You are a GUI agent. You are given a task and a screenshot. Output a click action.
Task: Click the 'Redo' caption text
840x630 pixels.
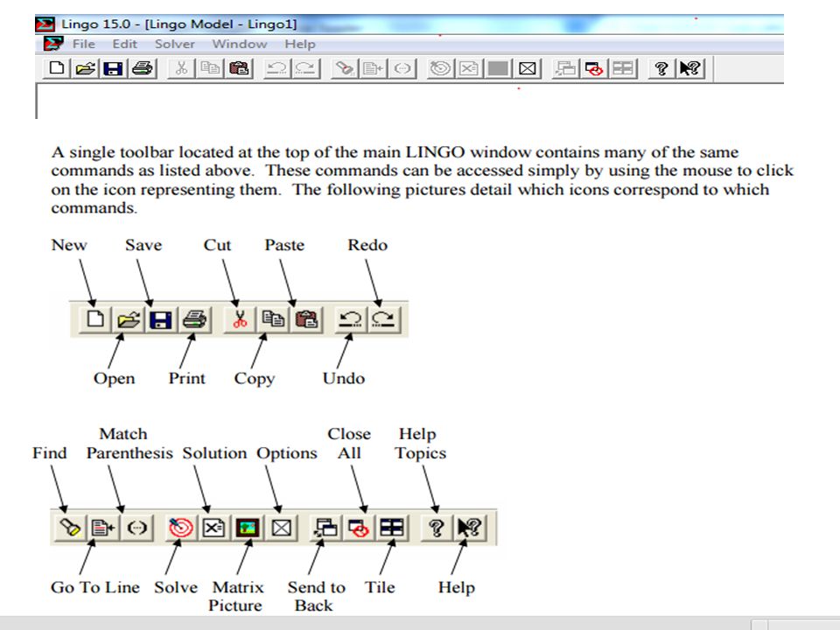[x=367, y=245]
